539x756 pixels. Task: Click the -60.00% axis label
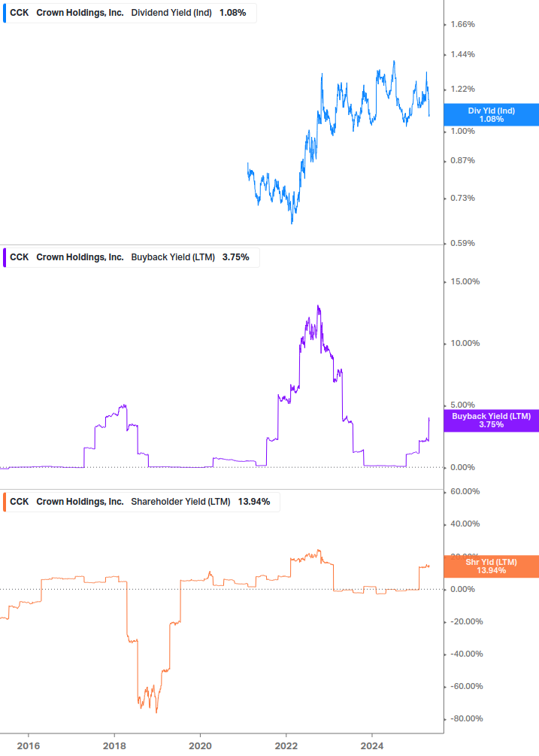pyautogui.click(x=466, y=687)
